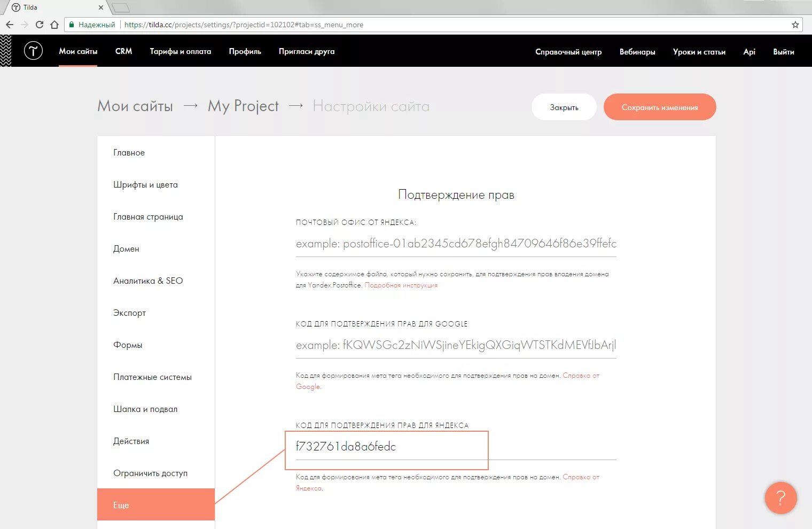Open Мои сайты in top menu
Viewport: 812px width, 529px height.
click(x=78, y=51)
